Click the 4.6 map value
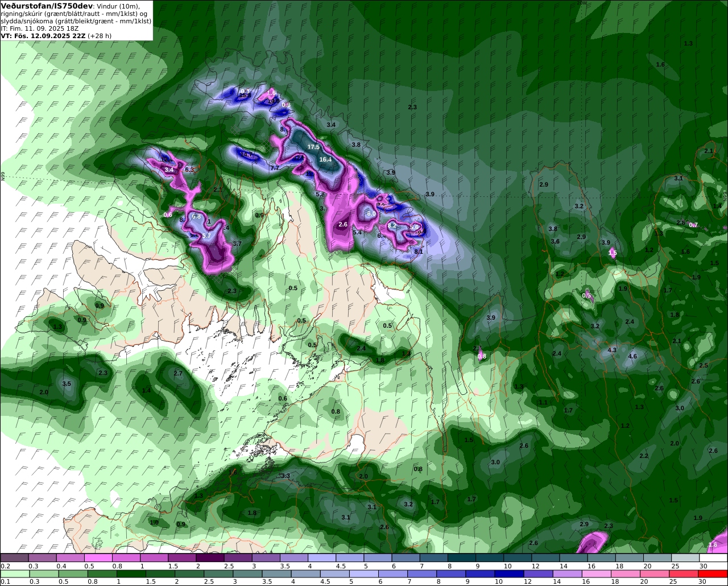Image resolution: width=728 pixels, height=586 pixels. (632, 356)
